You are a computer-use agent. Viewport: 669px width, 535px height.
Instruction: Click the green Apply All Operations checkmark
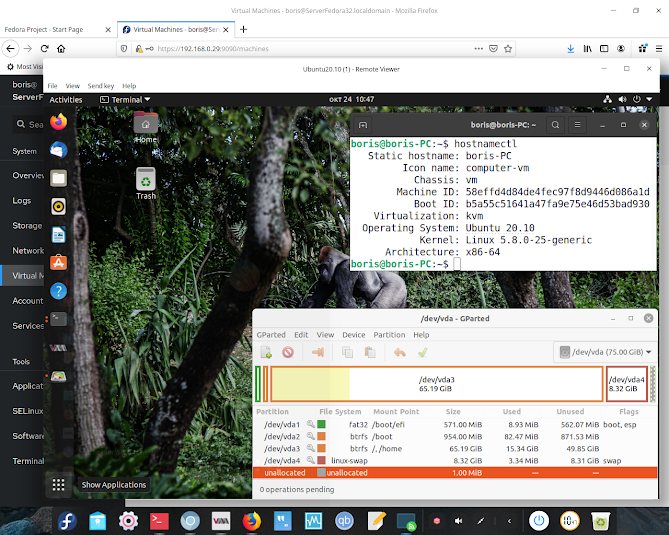422,352
